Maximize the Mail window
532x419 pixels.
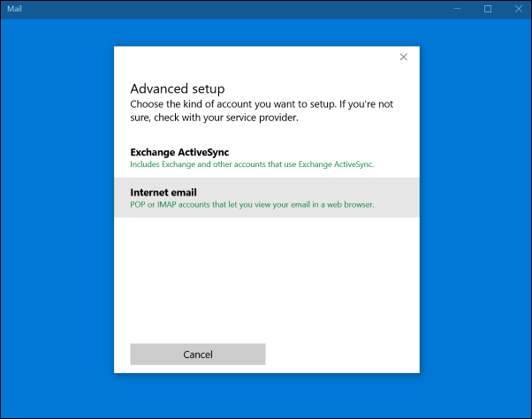click(488, 9)
